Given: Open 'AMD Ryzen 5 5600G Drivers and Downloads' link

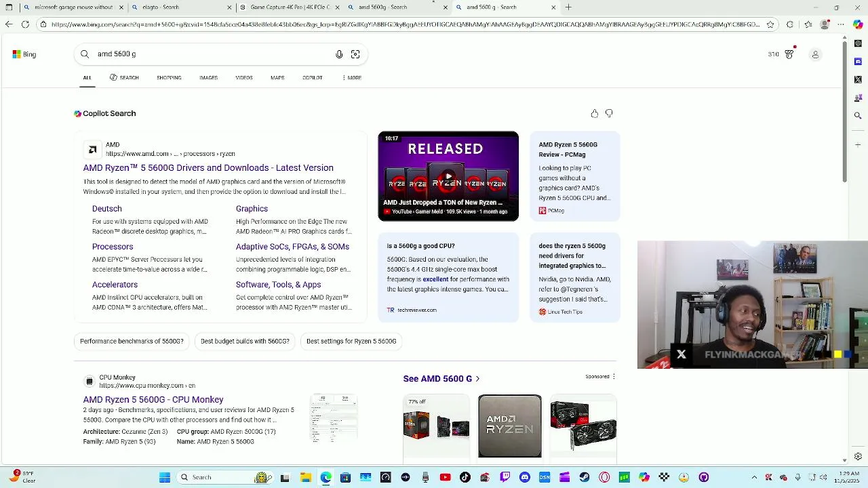Looking at the screenshot, I should (208, 168).
